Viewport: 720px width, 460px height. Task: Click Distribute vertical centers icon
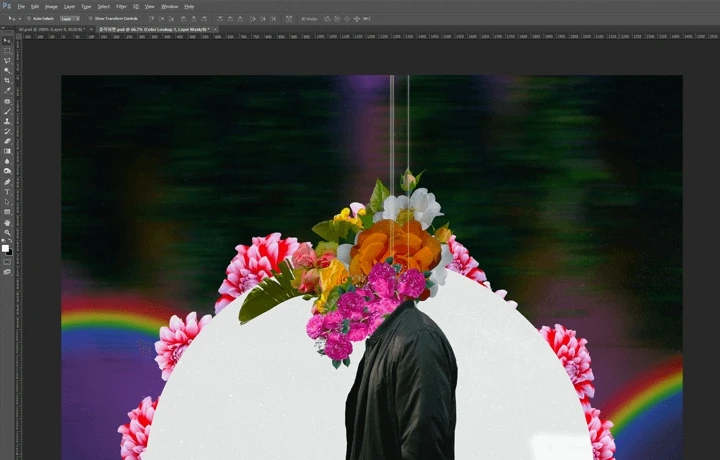tap(230, 19)
